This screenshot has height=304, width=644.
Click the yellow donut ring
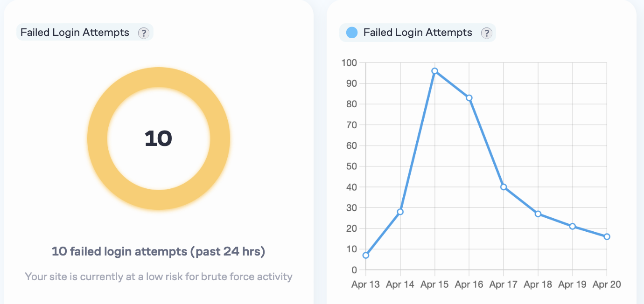click(98, 139)
